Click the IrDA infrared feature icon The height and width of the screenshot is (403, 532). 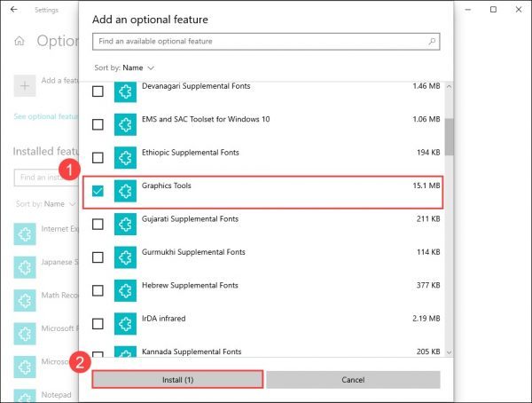[x=125, y=324]
